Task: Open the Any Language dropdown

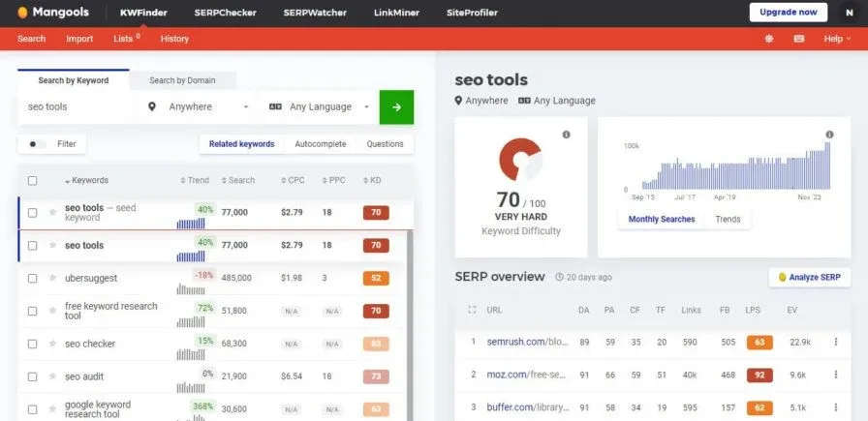Action: pyautogui.click(x=320, y=106)
